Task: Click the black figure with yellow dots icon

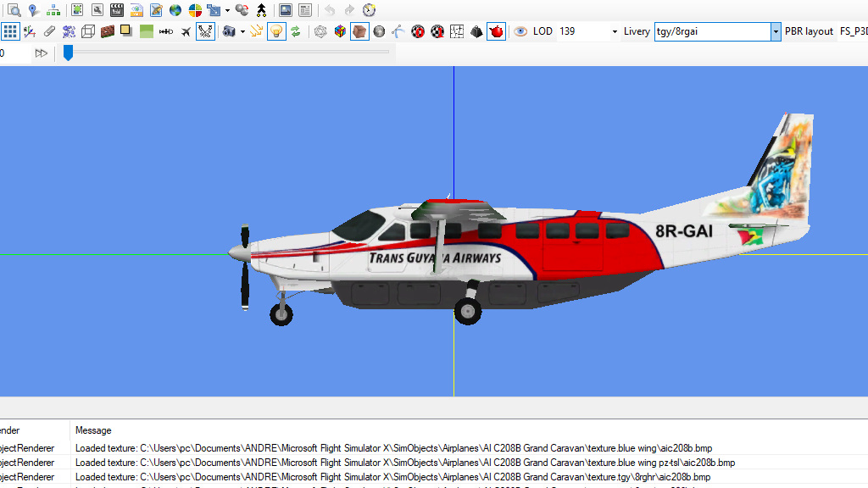Action: click(261, 10)
